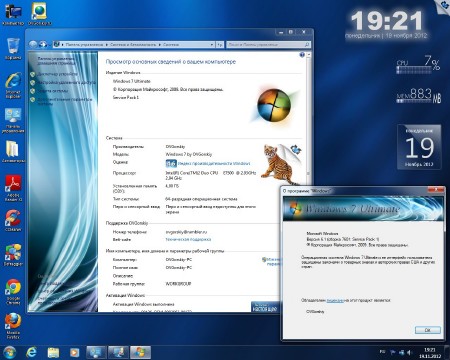This screenshot has height=360, width=450.
Task: Click the Back arrow in System window
Action: tap(33, 44)
